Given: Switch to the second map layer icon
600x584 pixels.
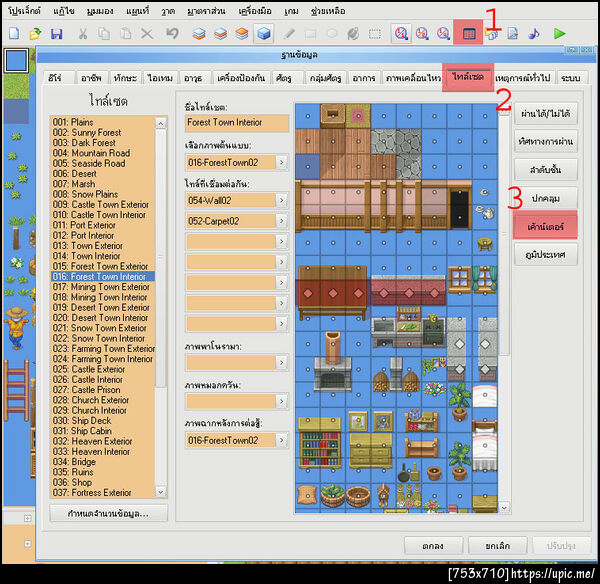Looking at the screenshot, I should click(220, 34).
